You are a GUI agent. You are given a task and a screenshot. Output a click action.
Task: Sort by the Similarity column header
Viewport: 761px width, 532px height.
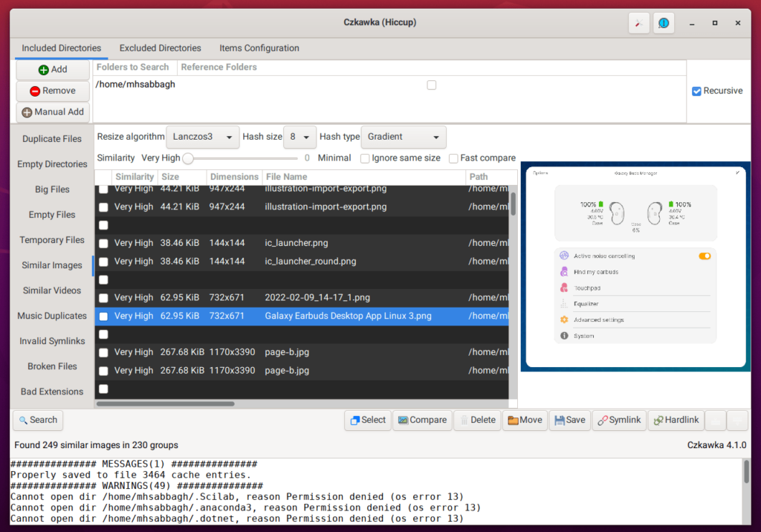135,177
